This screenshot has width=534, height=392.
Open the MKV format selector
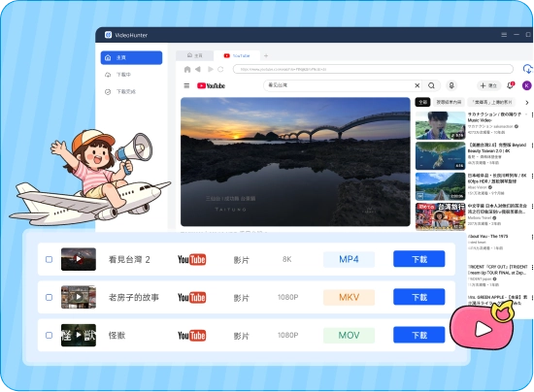350,298
